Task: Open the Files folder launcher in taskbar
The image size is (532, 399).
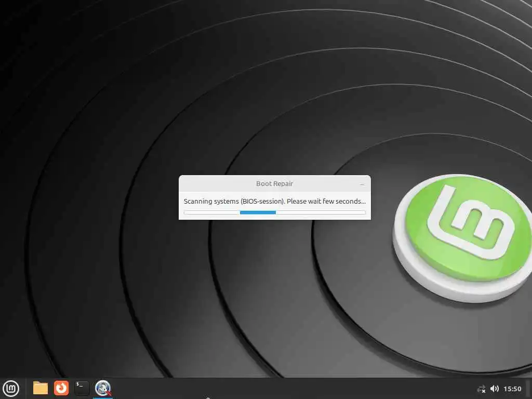Action: pyautogui.click(x=41, y=388)
